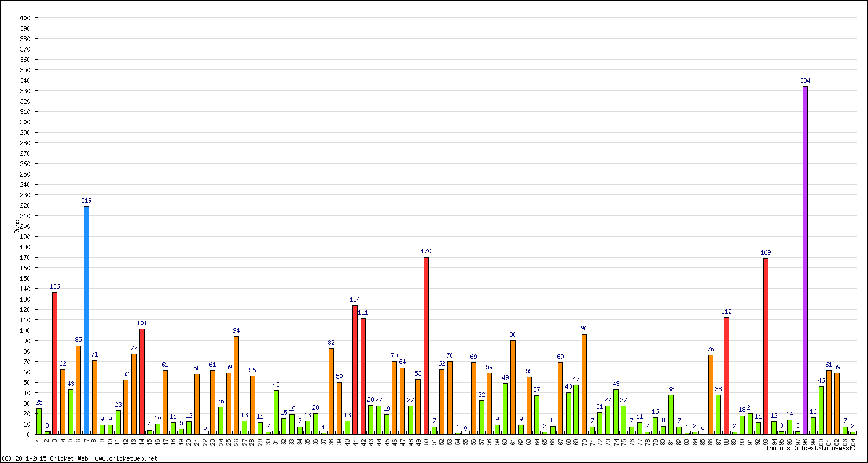Click the '53' value label
Viewport: 868px width, 463px height.
tap(418, 373)
